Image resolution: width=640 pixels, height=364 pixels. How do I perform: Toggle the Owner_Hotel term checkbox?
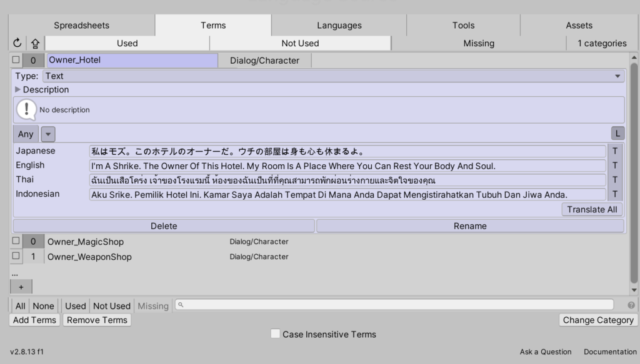click(16, 60)
